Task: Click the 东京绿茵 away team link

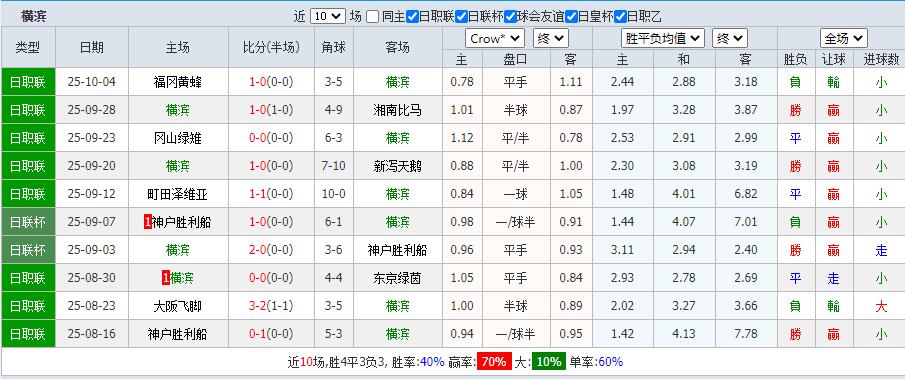Action: (x=398, y=278)
